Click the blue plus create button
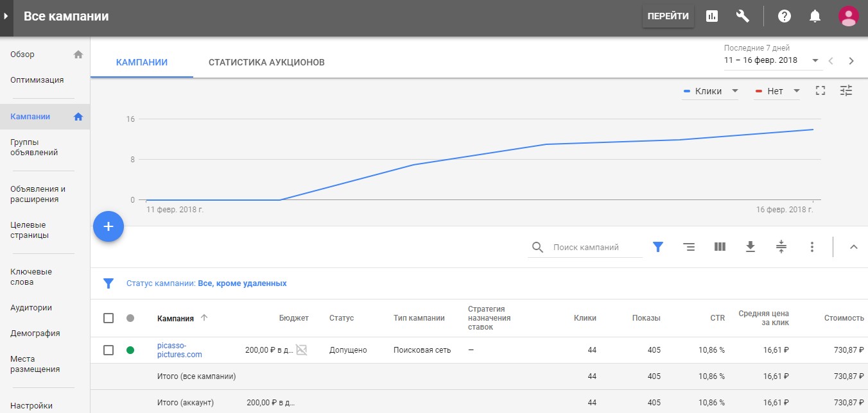The width and height of the screenshot is (868, 413). click(108, 226)
